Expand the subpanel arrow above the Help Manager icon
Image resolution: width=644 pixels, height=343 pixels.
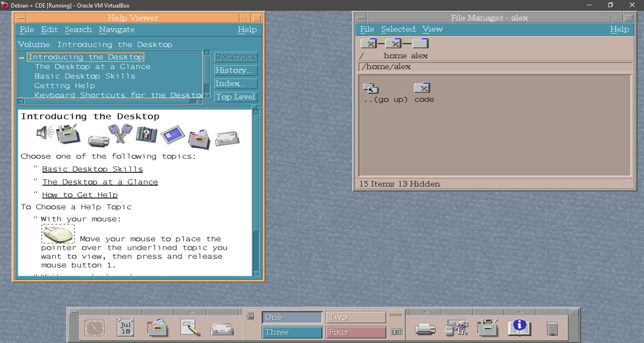click(x=520, y=312)
